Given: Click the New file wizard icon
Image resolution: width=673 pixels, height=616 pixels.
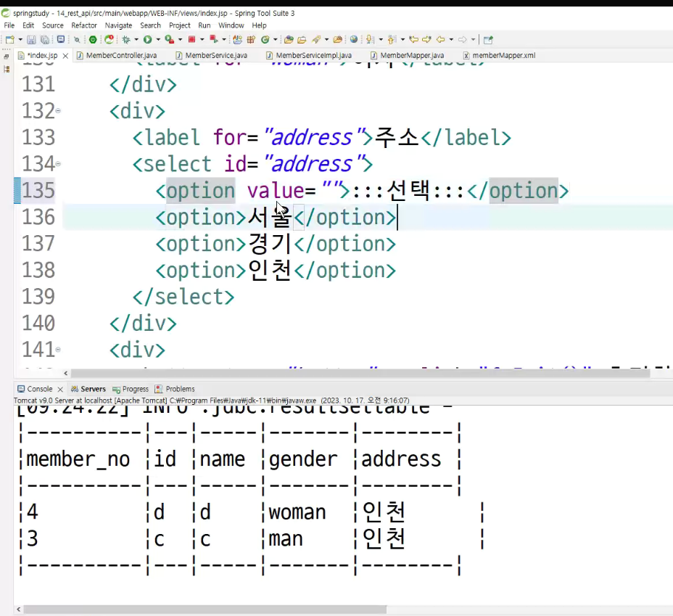Looking at the screenshot, I should pos(9,39).
